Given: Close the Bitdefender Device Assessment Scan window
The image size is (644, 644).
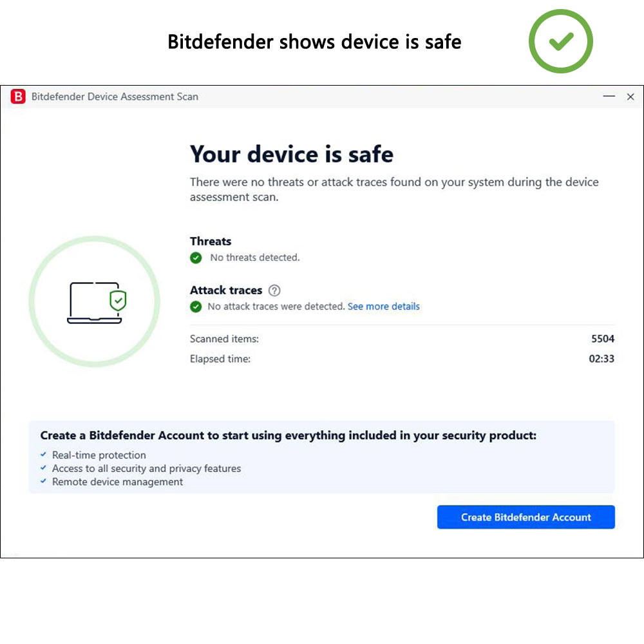Looking at the screenshot, I should pyautogui.click(x=630, y=97).
